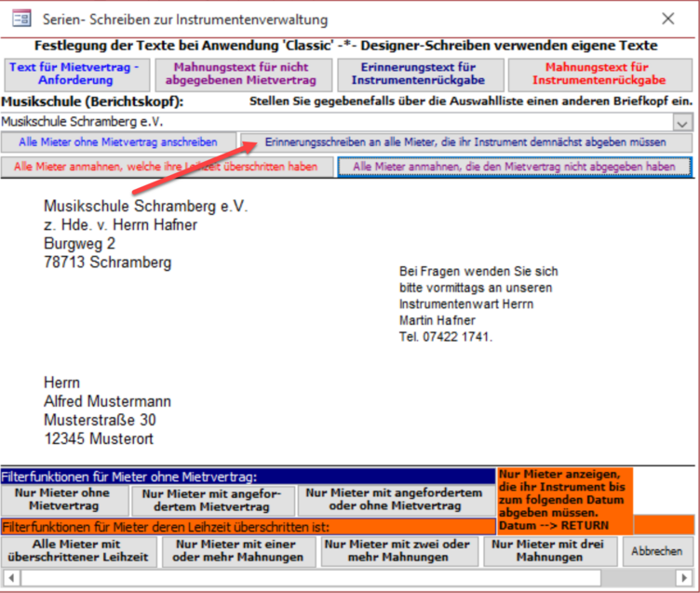Click 'Alle Mieter ohne Mietvertrag anschreiben'

point(118,142)
